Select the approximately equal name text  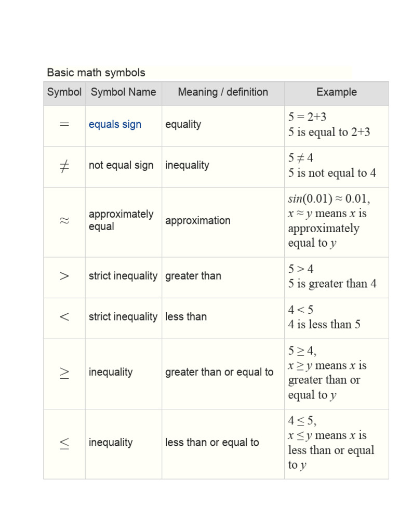coord(121,220)
